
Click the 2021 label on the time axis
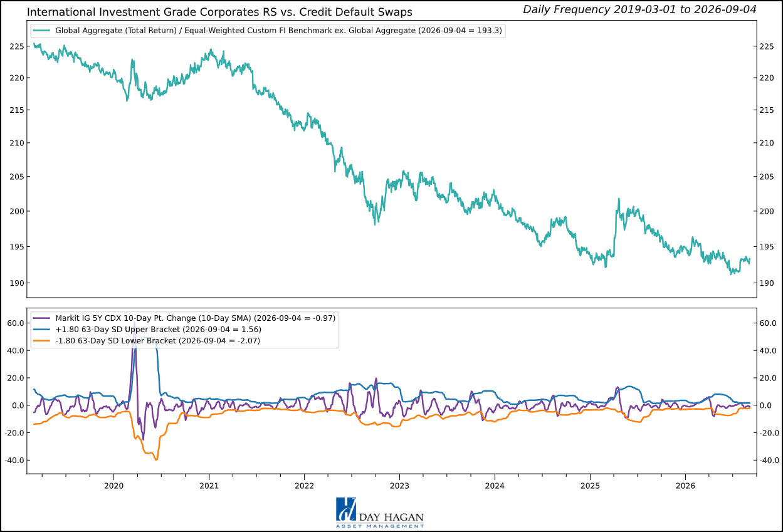[x=209, y=486]
